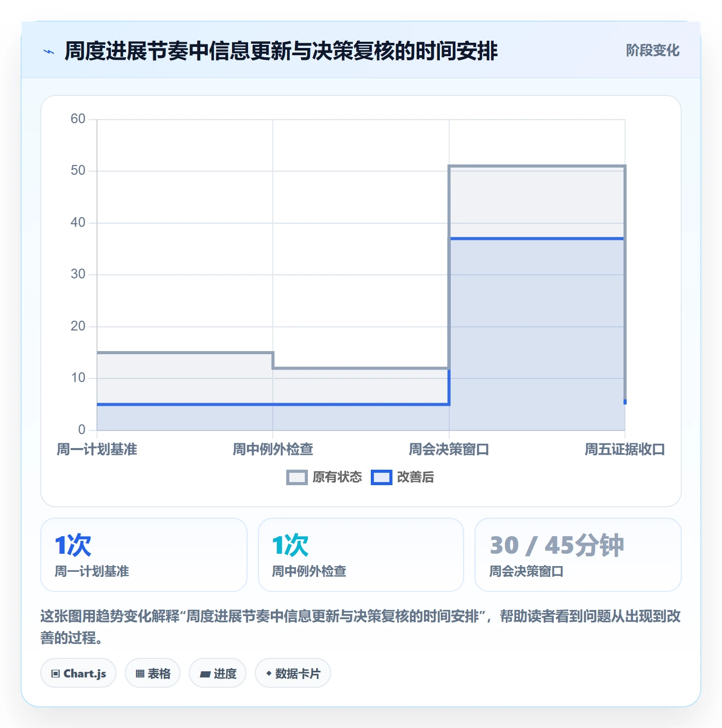Screen dimensions: 722x728
Task: Open the 30 / 45分钟 周会决策窗口 card
Action: (x=578, y=555)
